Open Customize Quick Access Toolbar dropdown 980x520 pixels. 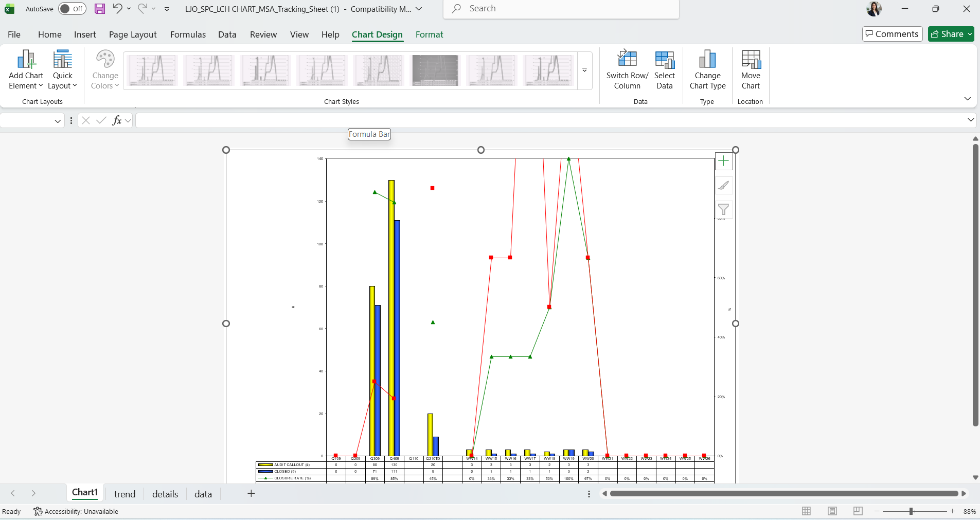coord(167,9)
